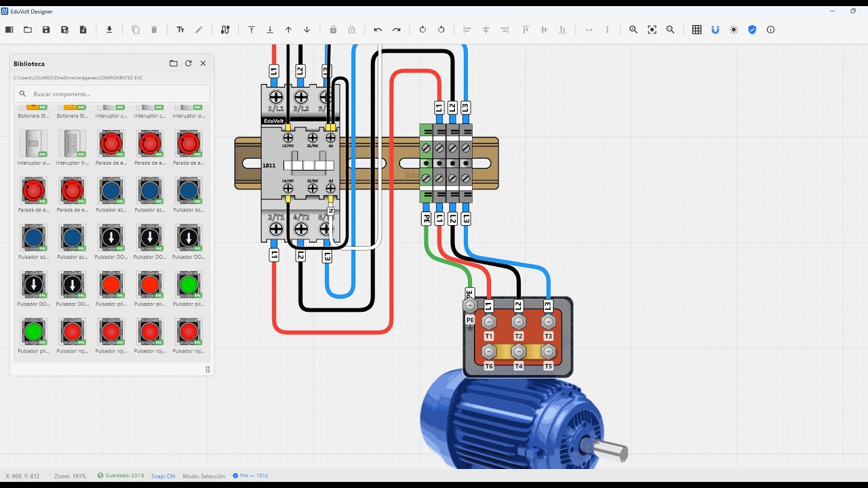Click the Save As icon with pencil
Screen dimensions: 868x488
tap(64, 30)
